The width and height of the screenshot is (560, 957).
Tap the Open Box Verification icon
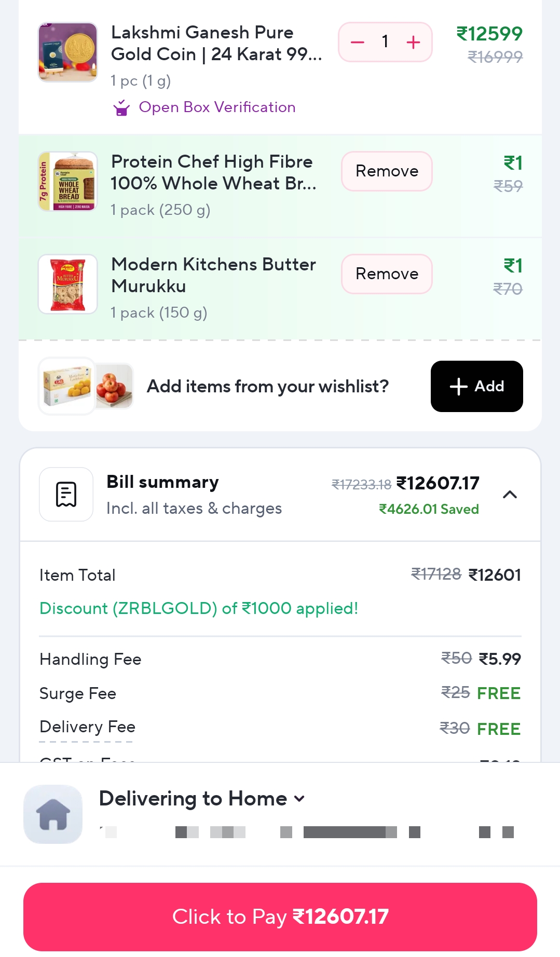[121, 107]
